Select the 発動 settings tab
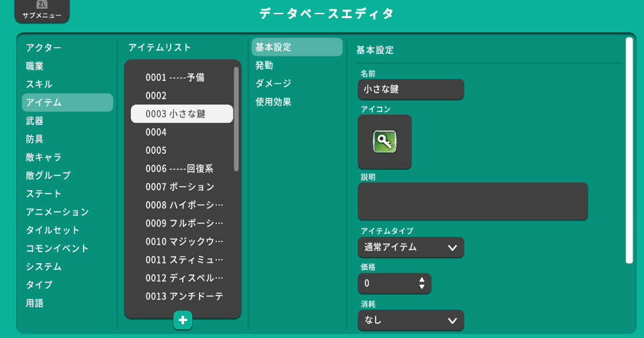Image resolution: width=644 pixels, height=338 pixels. tap(264, 65)
